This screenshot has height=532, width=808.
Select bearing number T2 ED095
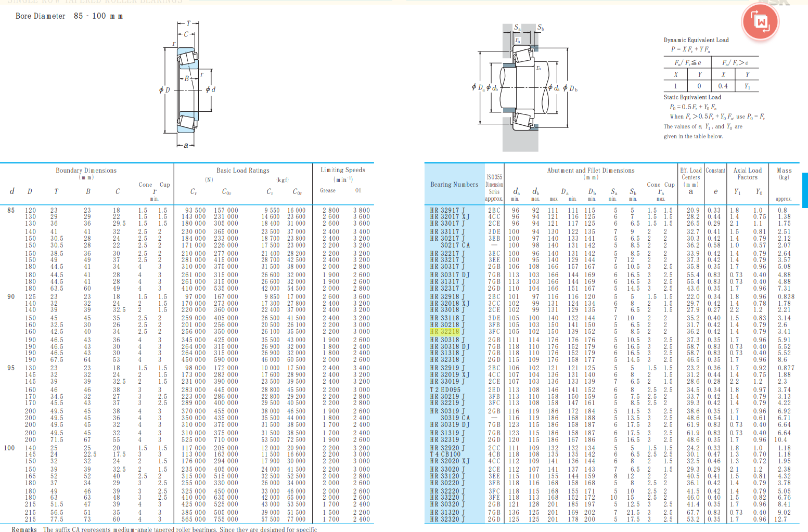(x=445, y=390)
